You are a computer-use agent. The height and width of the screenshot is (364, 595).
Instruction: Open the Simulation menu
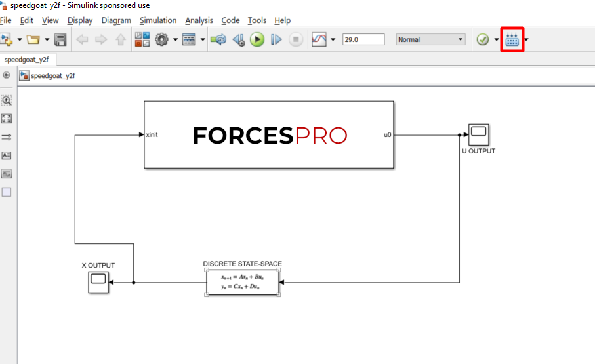[158, 20]
